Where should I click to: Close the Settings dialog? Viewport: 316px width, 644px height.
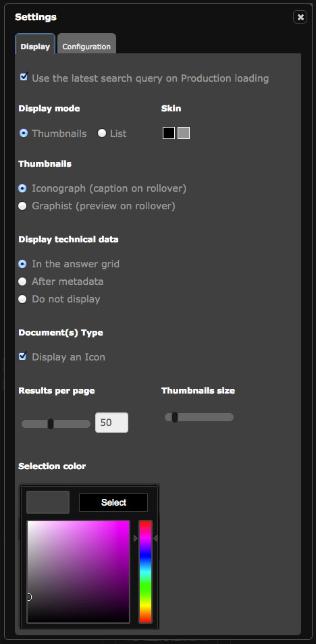[300, 17]
